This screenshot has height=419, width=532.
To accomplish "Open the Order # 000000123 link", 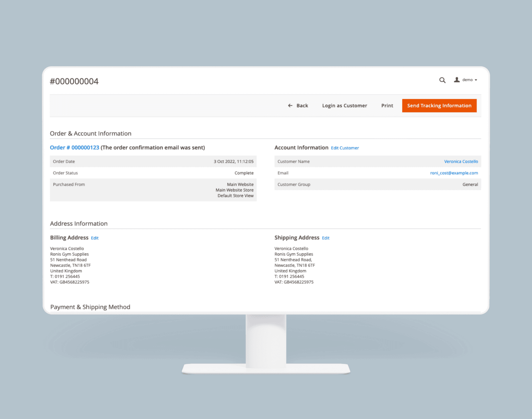I will point(74,147).
